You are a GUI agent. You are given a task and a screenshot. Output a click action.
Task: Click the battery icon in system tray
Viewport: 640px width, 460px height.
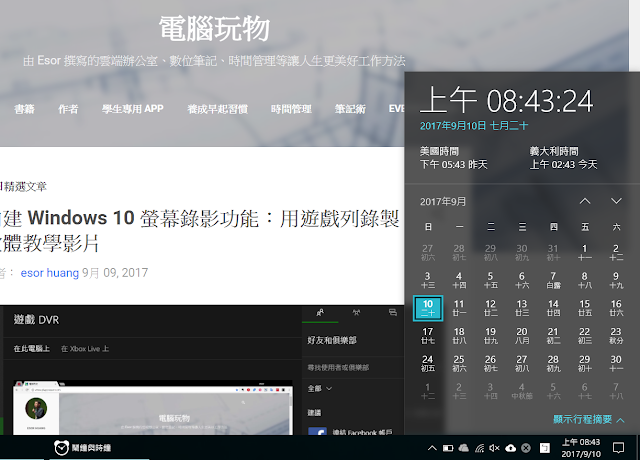pyautogui.click(x=448, y=448)
